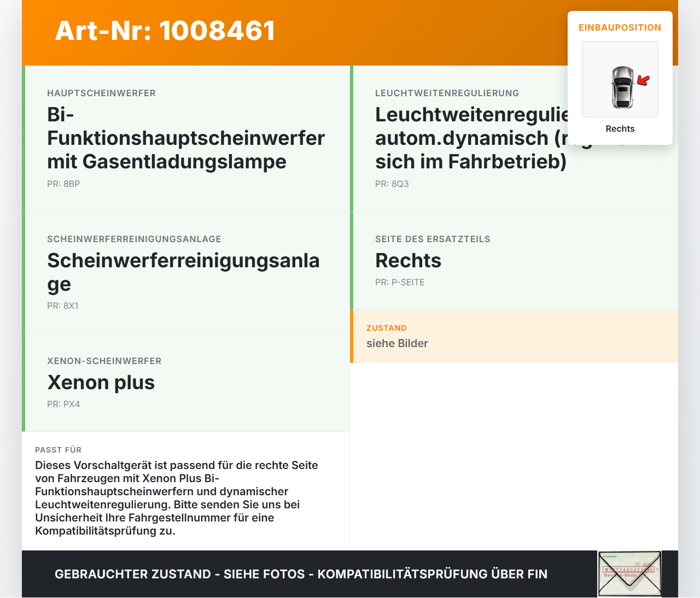Open the envelope with the Fahrgestellnummer document
Viewport: 700px width, 598px height.
[629, 573]
